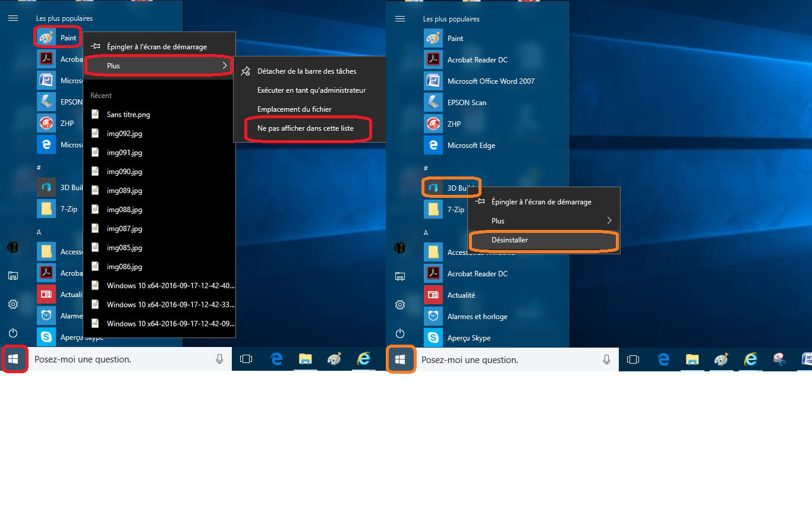This screenshot has width=812, height=530.
Task: Open Alarmes et horloge in right Start menu
Action: tap(466, 316)
